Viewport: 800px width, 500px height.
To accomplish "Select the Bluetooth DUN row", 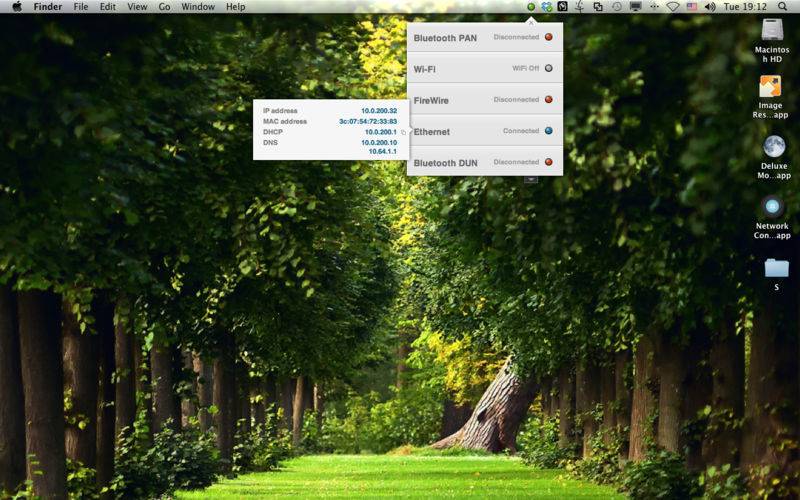I will (485, 162).
